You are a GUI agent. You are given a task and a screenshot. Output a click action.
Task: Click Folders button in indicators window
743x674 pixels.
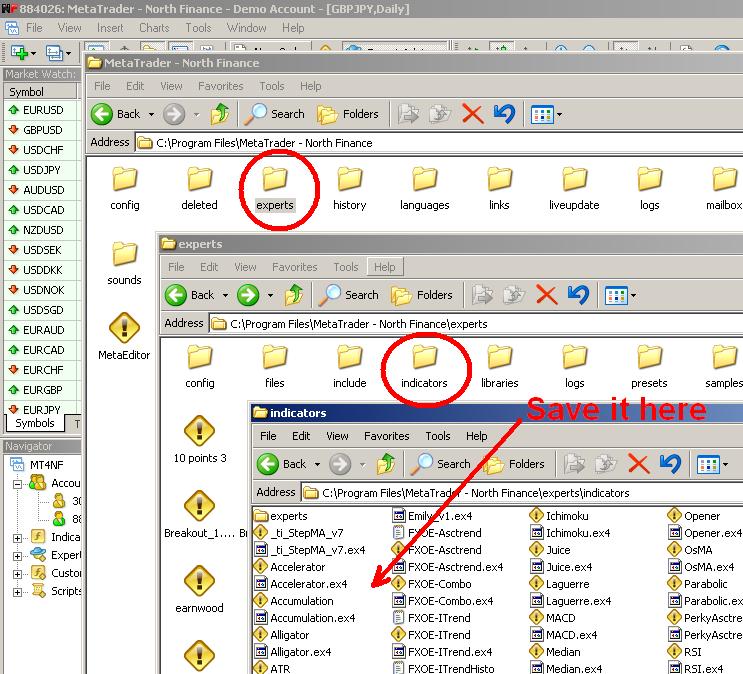(514, 464)
